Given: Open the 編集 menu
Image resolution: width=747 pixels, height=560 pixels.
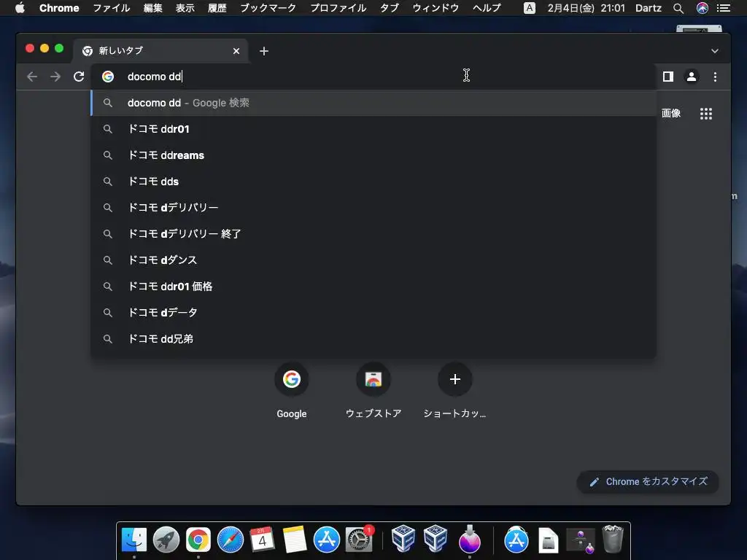Looking at the screenshot, I should [x=153, y=8].
